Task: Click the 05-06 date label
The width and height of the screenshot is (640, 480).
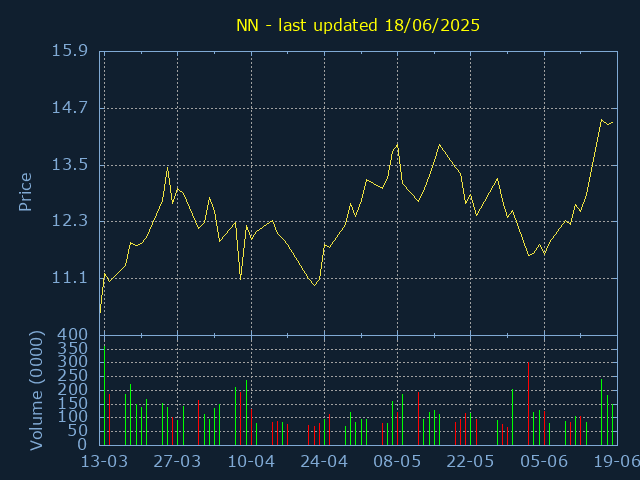Action: click(544, 462)
